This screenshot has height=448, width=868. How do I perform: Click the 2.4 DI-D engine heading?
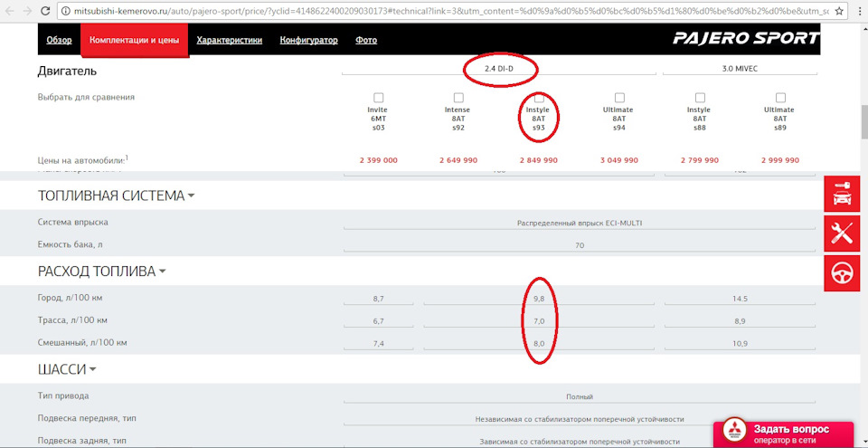click(x=499, y=70)
